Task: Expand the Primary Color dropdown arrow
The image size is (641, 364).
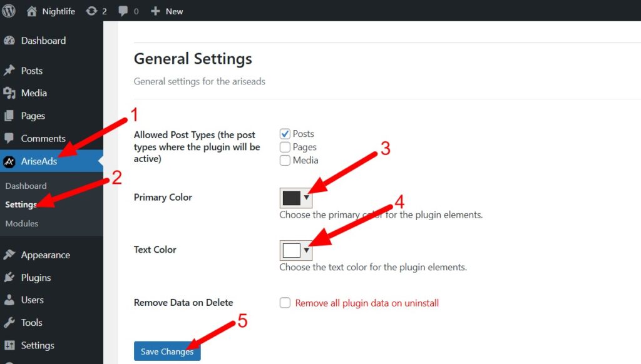Action: pyautogui.click(x=306, y=198)
